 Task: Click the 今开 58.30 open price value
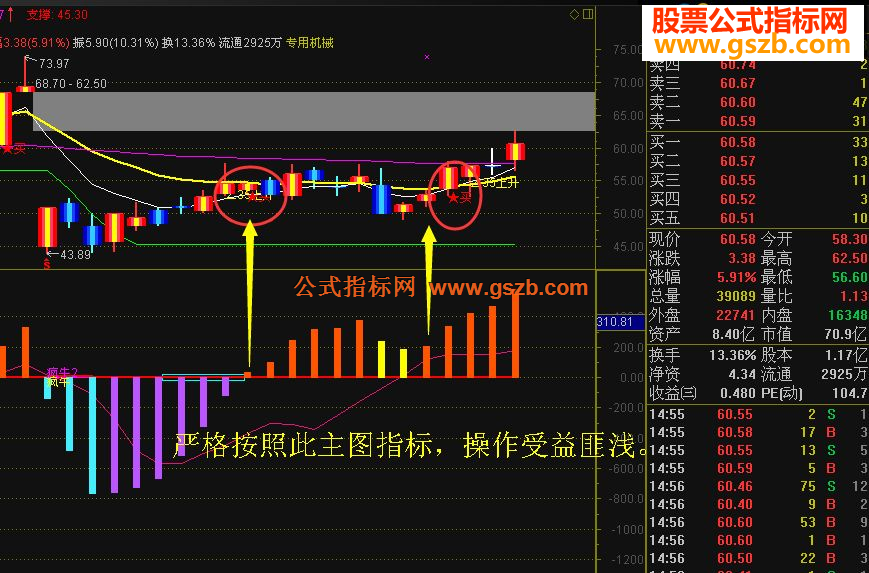[x=850, y=239]
